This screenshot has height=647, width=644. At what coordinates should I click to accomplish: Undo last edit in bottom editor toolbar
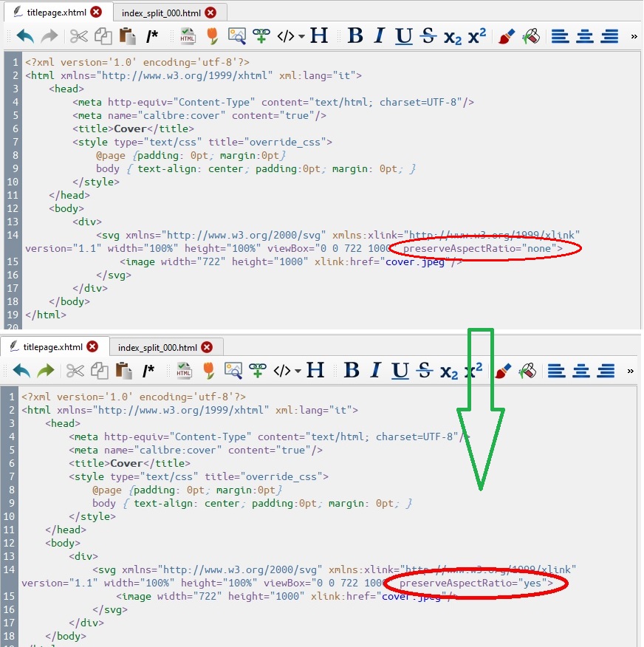click(21, 371)
